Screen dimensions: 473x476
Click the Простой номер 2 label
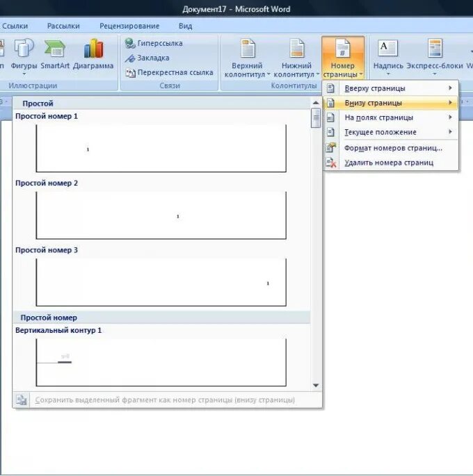pos(47,183)
